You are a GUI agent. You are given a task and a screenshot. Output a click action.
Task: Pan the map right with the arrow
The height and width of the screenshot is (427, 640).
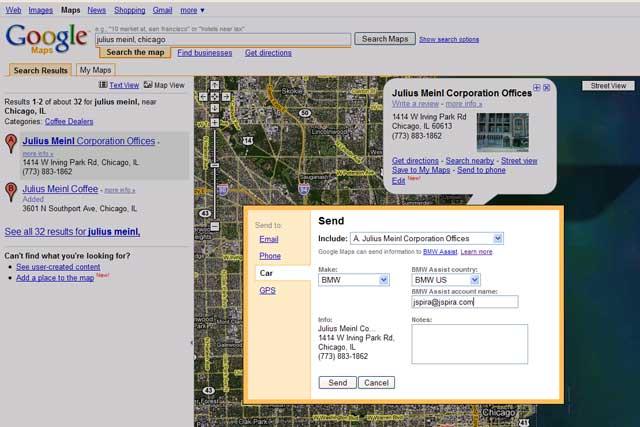(226, 97)
